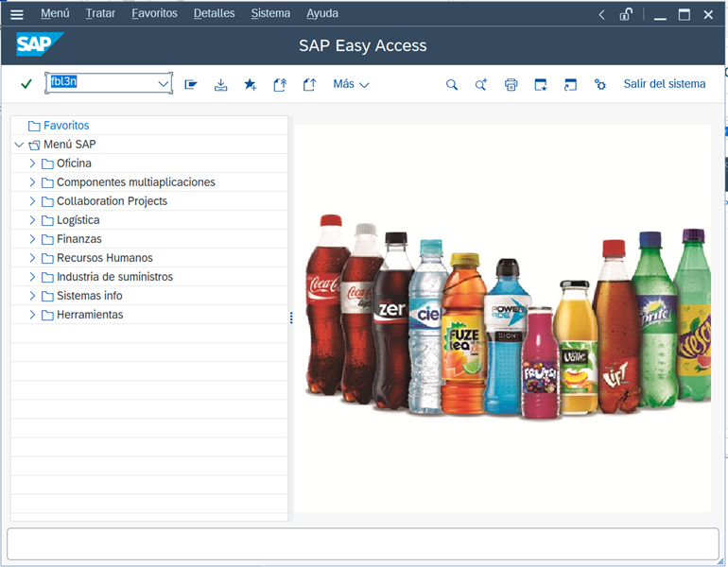This screenshot has width=728, height=567.
Task: Click Salir del sistema button
Action: 664,84
